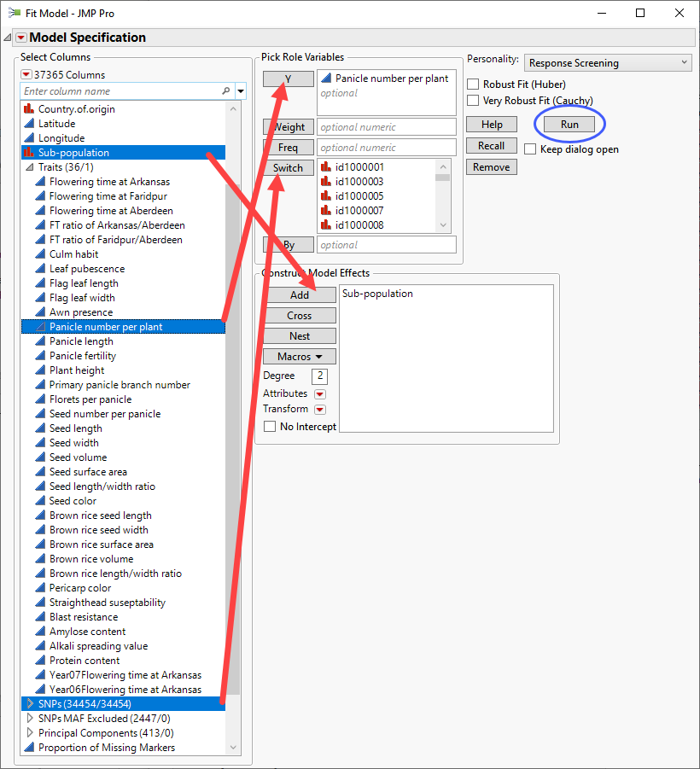
Task: Click the Seed color column icon
Action: pyautogui.click(x=40, y=501)
